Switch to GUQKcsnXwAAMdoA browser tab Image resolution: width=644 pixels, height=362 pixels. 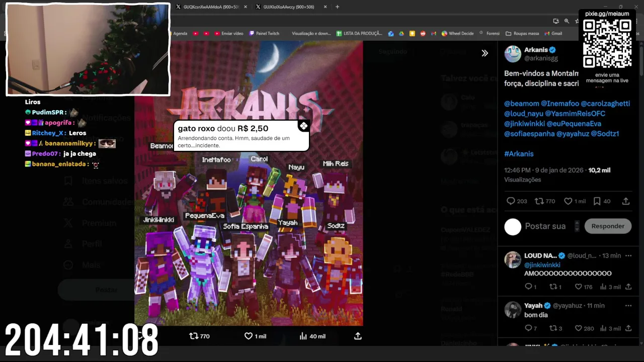pos(211,7)
